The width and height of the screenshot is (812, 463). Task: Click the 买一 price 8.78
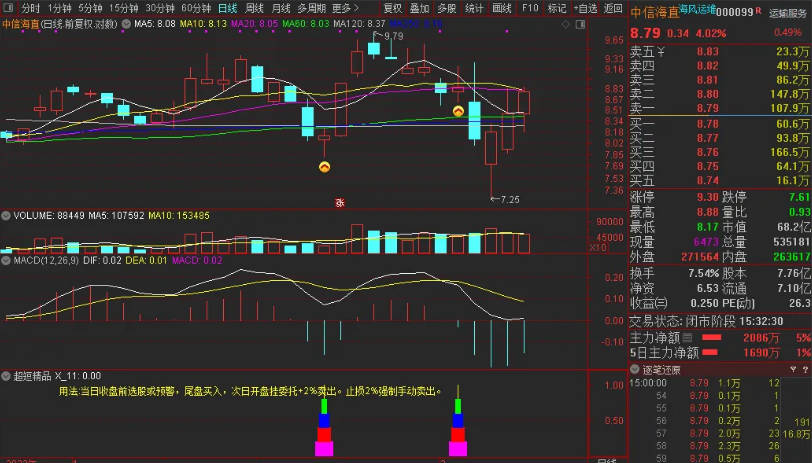tap(707, 124)
